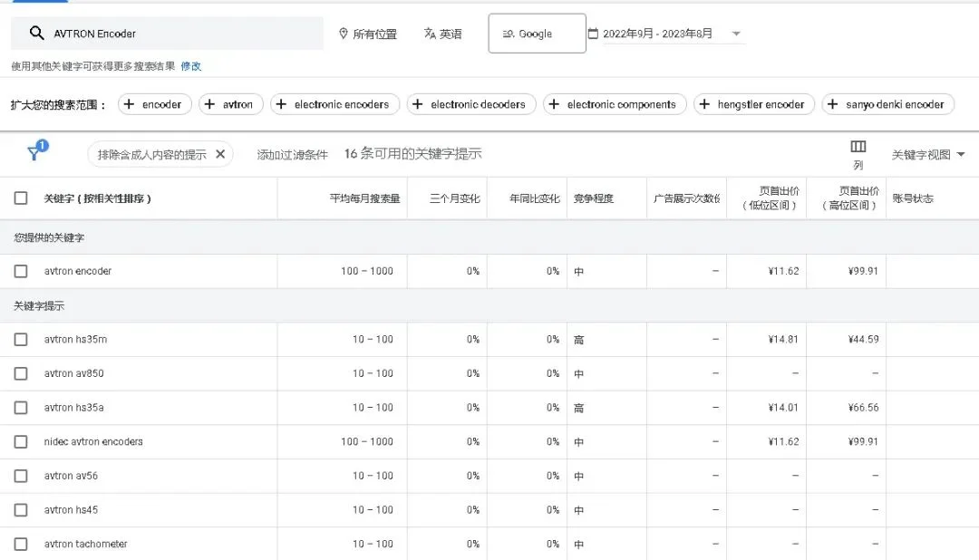Click the nidec avtron encoders keyword text
The image size is (979, 560).
[x=93, y=441]
